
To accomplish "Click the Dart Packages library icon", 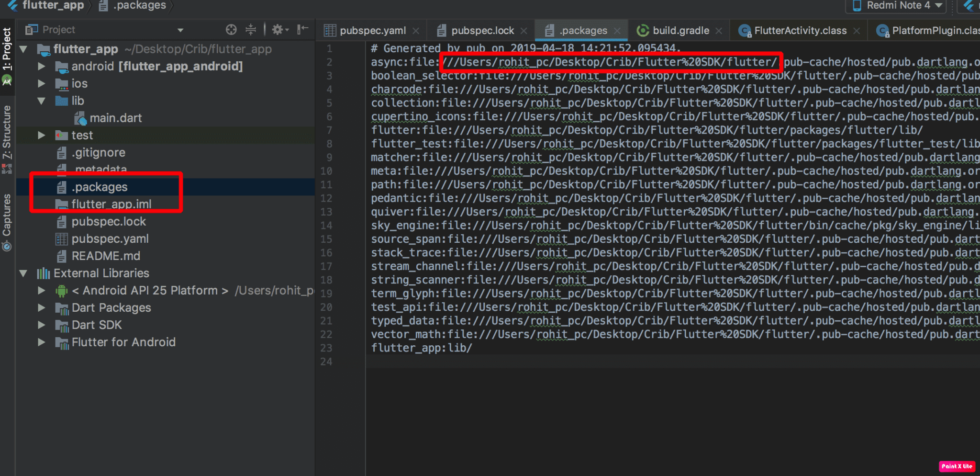I will click(62, 308).
